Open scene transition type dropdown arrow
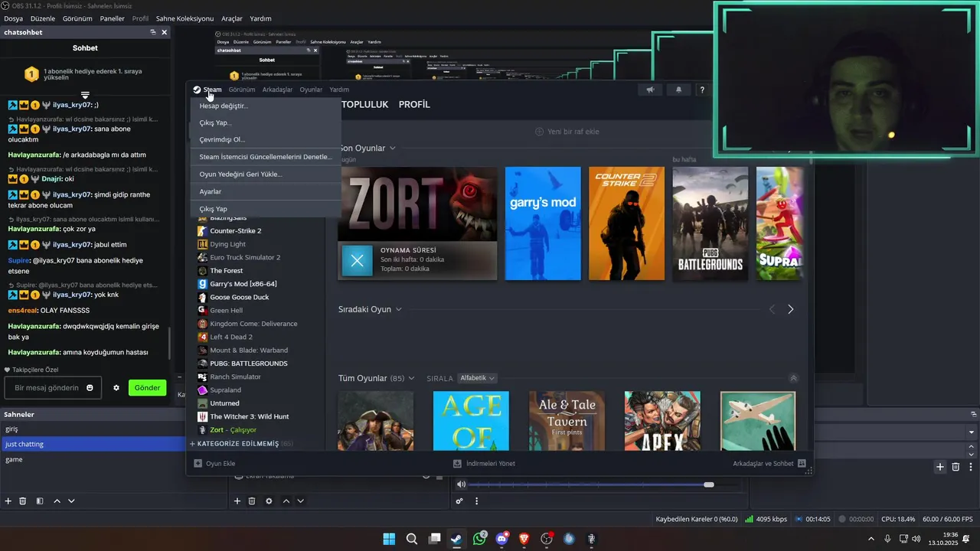980x551 pixels. pos(972,432)
